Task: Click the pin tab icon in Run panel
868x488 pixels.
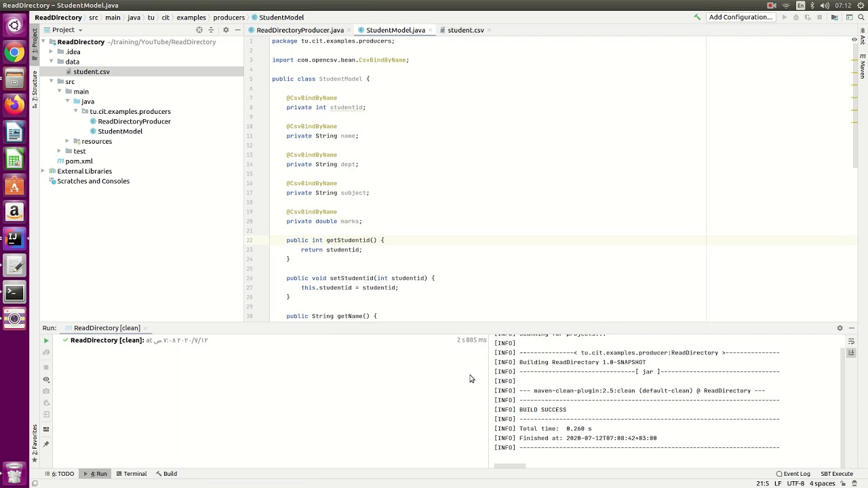Action: (46, 444)
